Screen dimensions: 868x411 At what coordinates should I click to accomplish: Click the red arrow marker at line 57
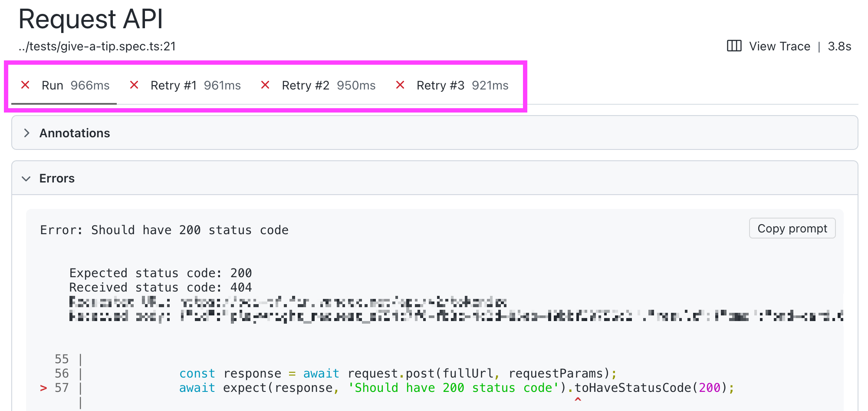[x=43, y=388]
